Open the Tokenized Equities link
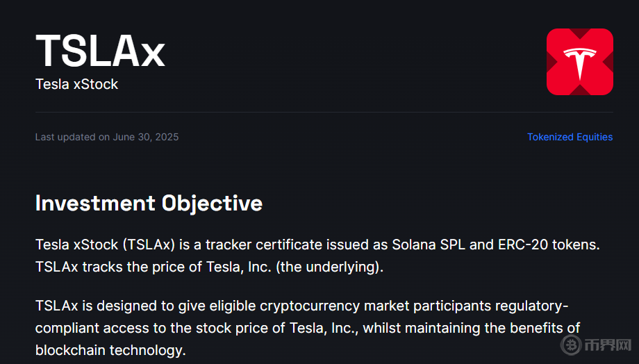This screenshot has width=639, height=364. pos(570,137)
